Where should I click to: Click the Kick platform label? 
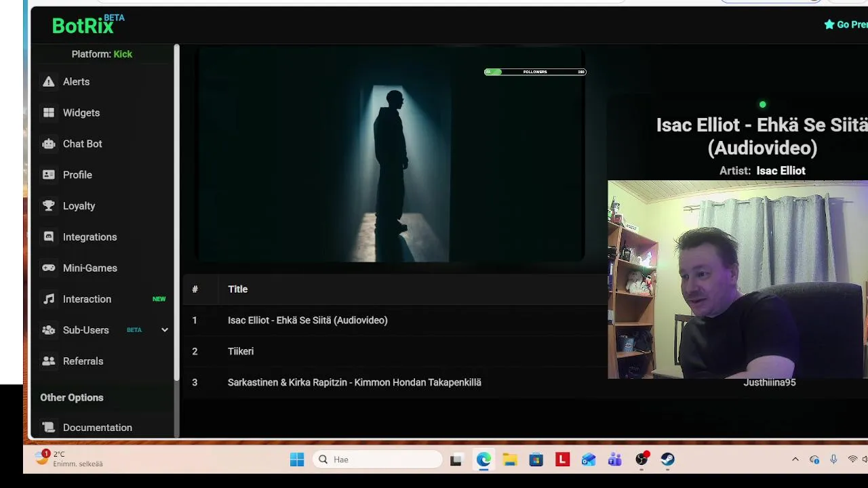click(123, 54)
